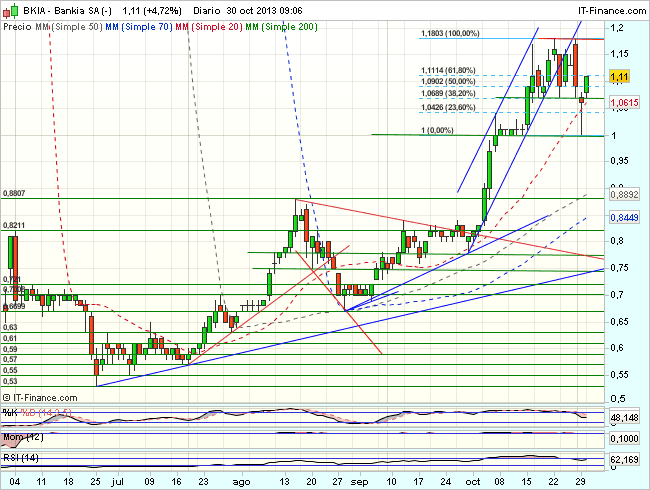Click the 48,148 stochastic value tag
Viewport: 650px width, 490px height.
624,418
